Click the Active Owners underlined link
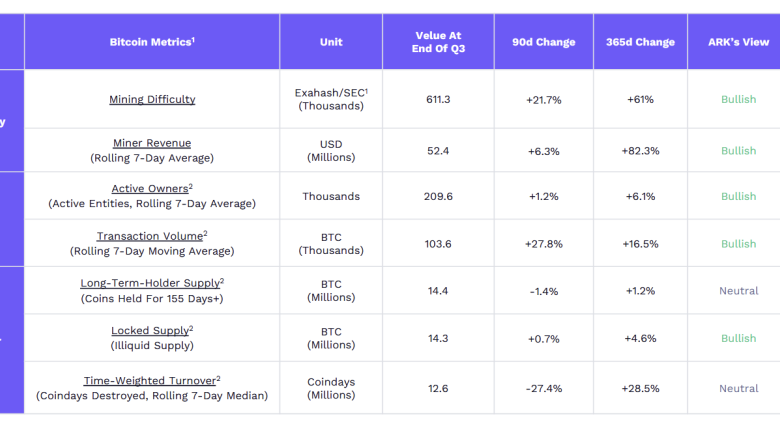 (149, 188)
